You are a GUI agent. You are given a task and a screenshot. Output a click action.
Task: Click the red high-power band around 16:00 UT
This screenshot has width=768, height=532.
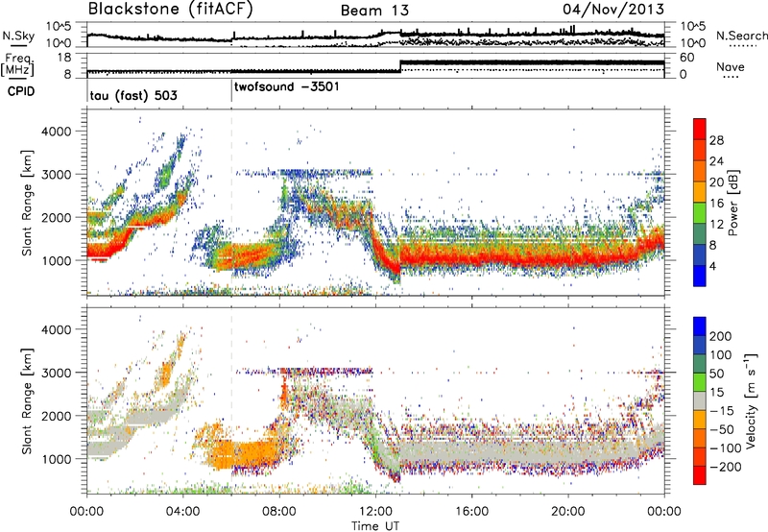click(471, 257)
